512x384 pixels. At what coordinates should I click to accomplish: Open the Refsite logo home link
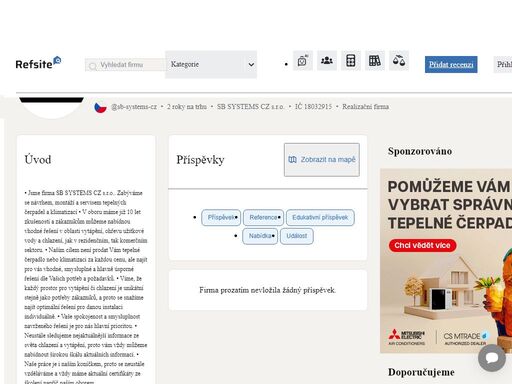[38, 63]
